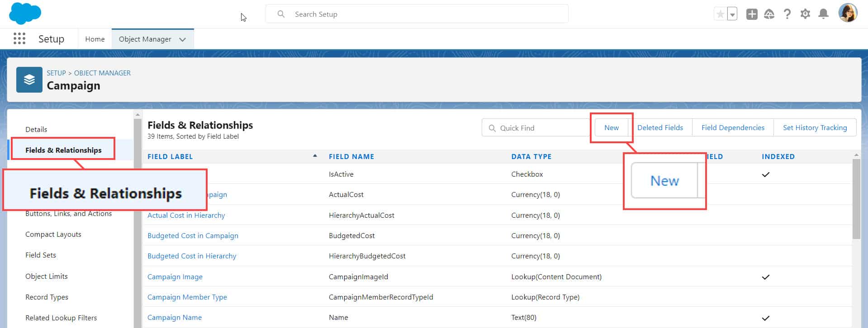Open the Salesforce cloud logo home
The height and width of the screenshot is (328, 868).
[x=25, y=13]
